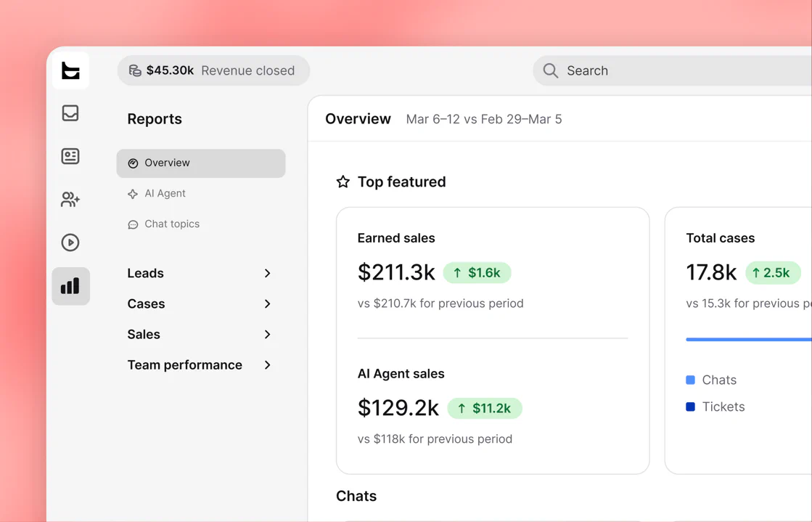The height and width of the screenshot is (522, 812).
Task: Click the Sales label
Action: click(144, 335)
